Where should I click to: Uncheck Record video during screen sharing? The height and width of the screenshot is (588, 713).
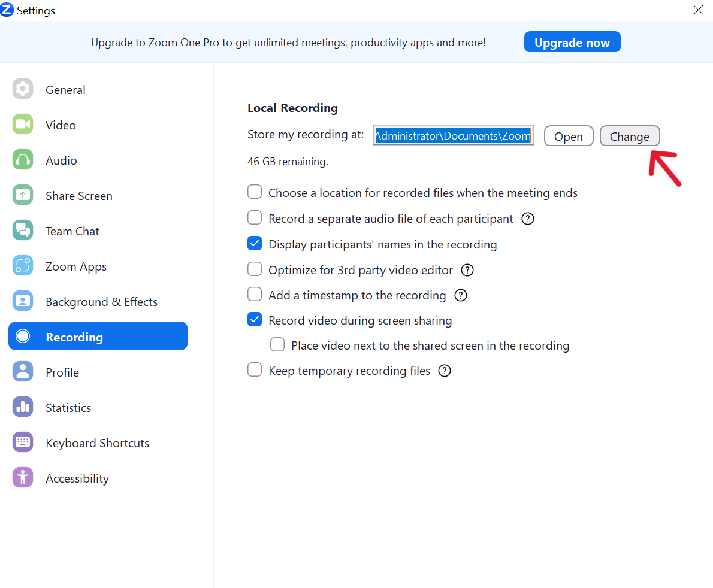tap(255, 319)
